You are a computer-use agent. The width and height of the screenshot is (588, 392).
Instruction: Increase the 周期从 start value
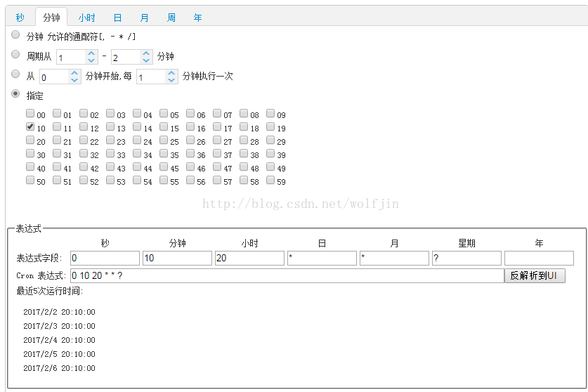click(x=91, y=53)
